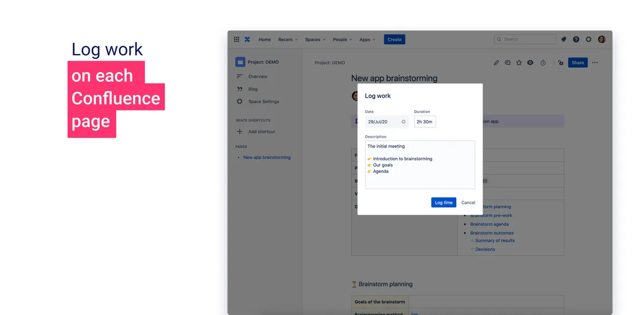This screenshot has height=315, width=644.
Task: Open the time tracking stopwatch icon
Action: pyautogui.click(x=543, y=63)
